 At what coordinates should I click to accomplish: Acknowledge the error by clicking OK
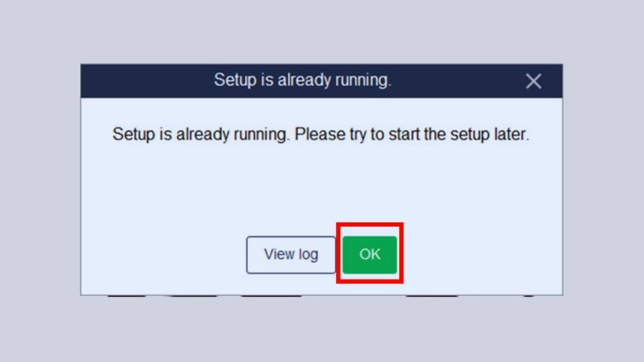(370, 254)
